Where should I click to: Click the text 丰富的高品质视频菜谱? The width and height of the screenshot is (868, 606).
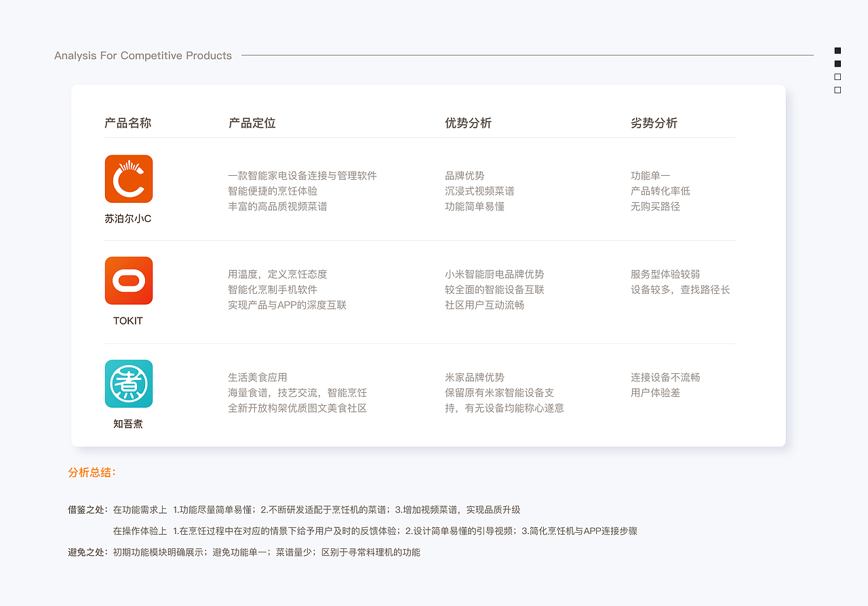point(277,206)
